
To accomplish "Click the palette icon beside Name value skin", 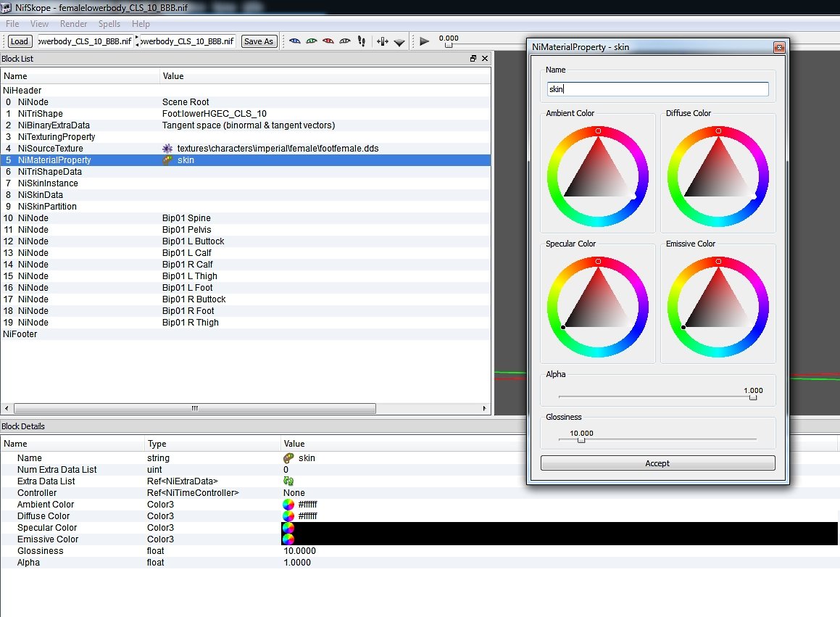I will tap(288, 457).
